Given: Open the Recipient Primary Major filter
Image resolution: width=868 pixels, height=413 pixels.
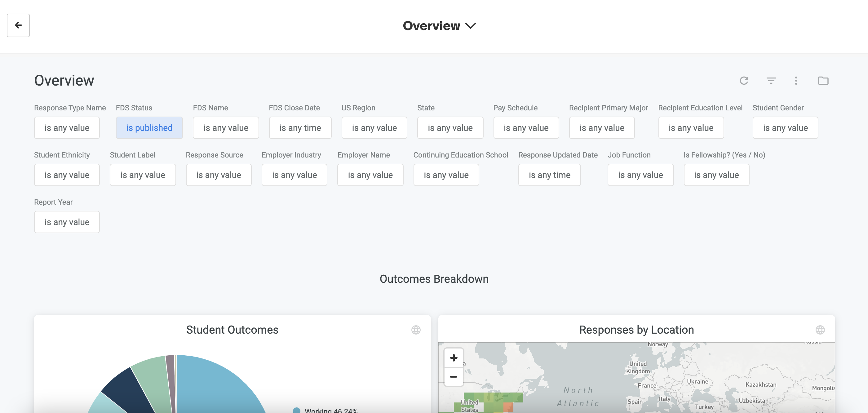Looking at the screenshot, I should coord(601,128).
